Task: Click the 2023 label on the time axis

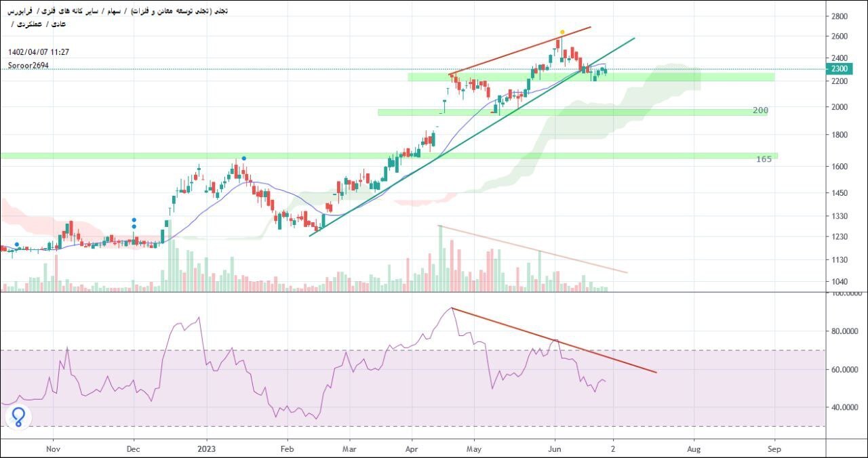Action: point(207,449)
